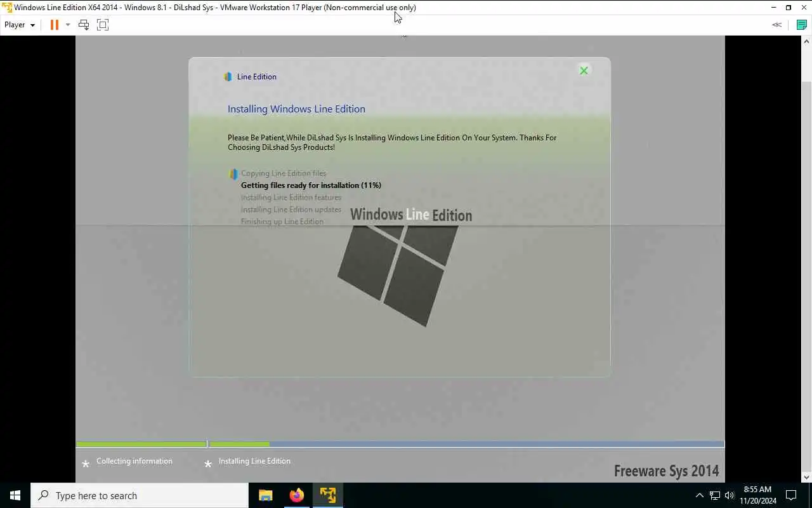Viewport: 812px width, 508px height.
Task: Open network status tray icon
Action: [714, 495]
